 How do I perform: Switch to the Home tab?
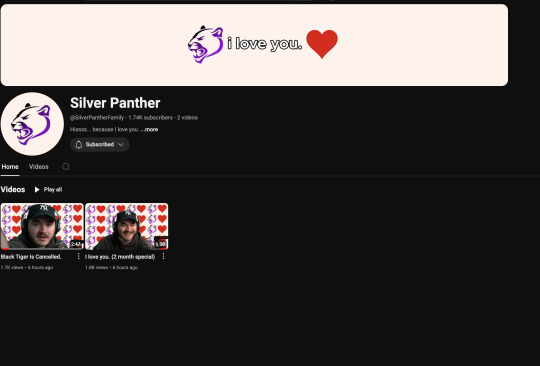coord(10,167)
